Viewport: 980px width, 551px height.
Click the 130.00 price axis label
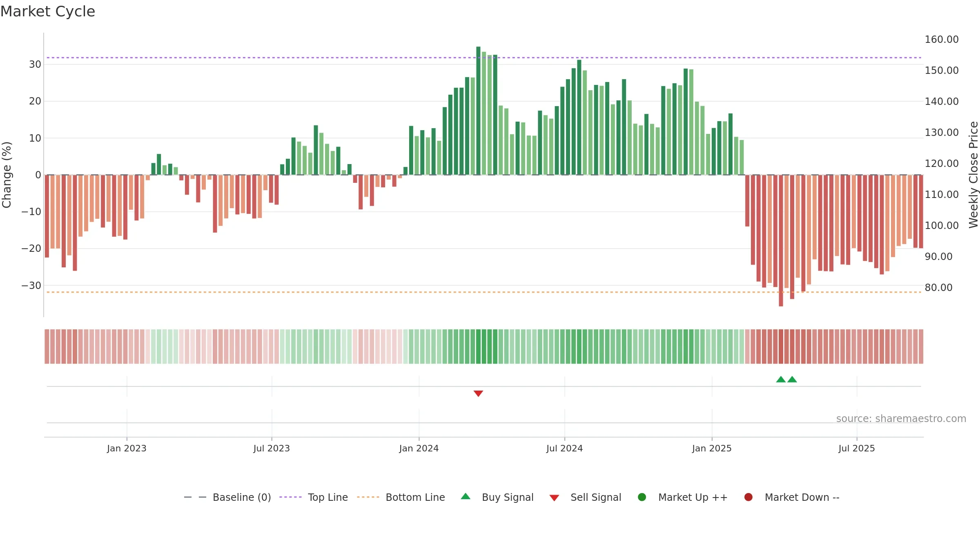point(942,133)
